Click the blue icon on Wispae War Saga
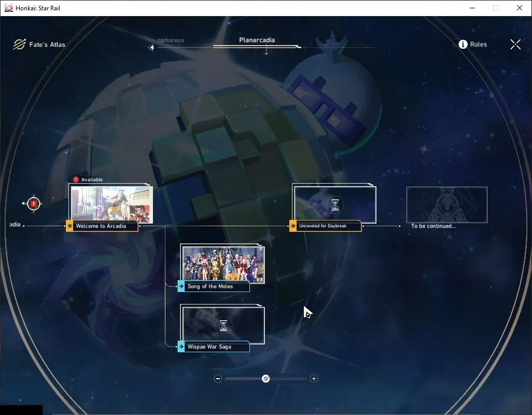Image resolution: width=532 pixels, height=415 pixels. point(181,347)
